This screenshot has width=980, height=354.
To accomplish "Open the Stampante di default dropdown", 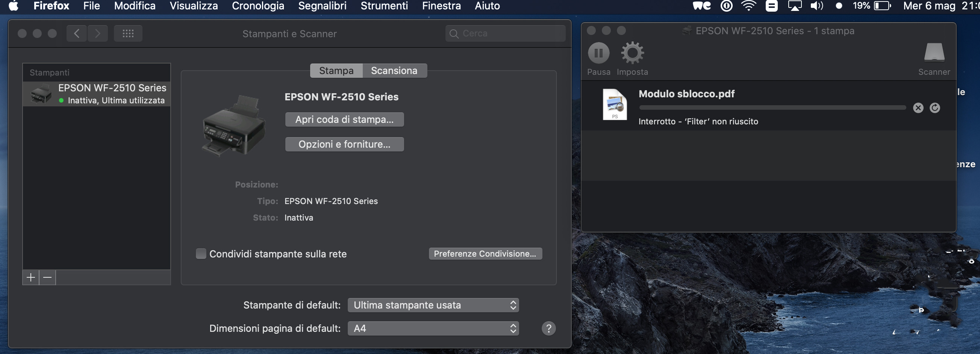I will [x=433, y=304].
